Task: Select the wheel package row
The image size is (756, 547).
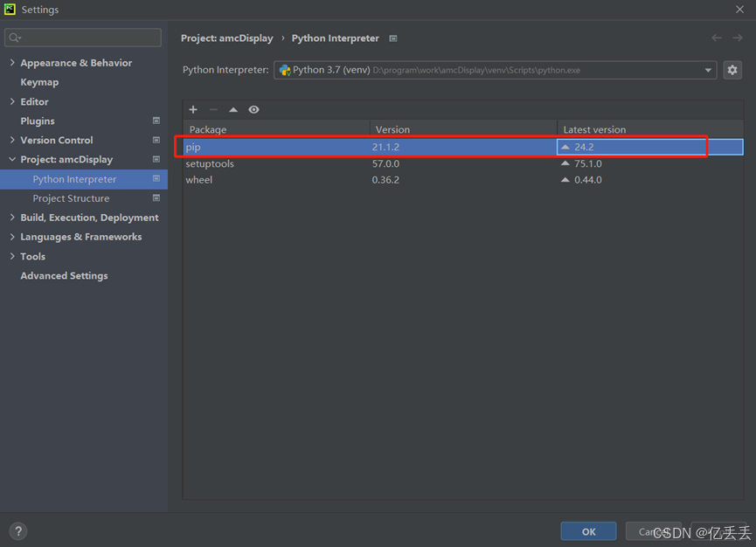Action: [x=463, y=180]
